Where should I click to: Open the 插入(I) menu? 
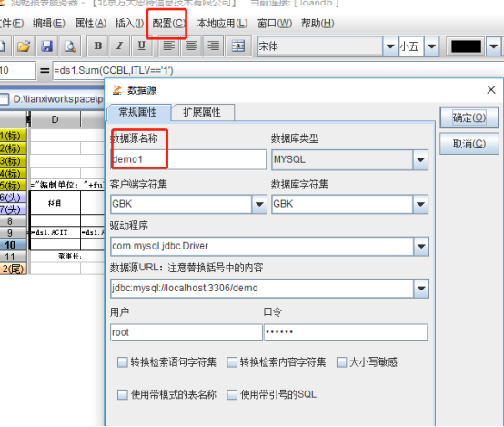click(129, 23)
